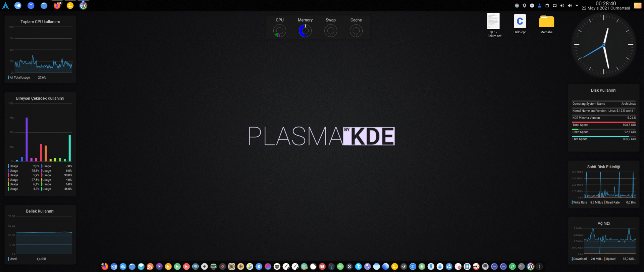644x272 pixels.
Task: Click the analog clock widget
Action: click(604, 45)
